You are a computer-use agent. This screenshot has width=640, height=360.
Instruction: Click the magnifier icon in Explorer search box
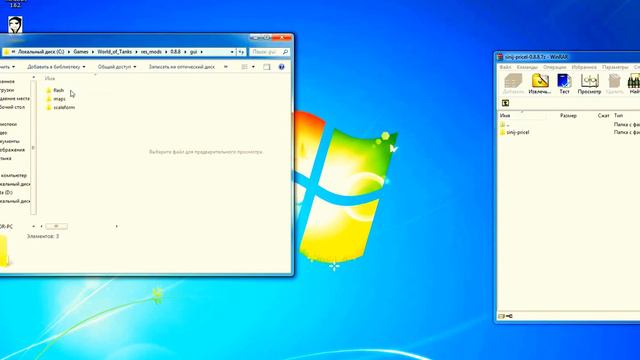285,52
